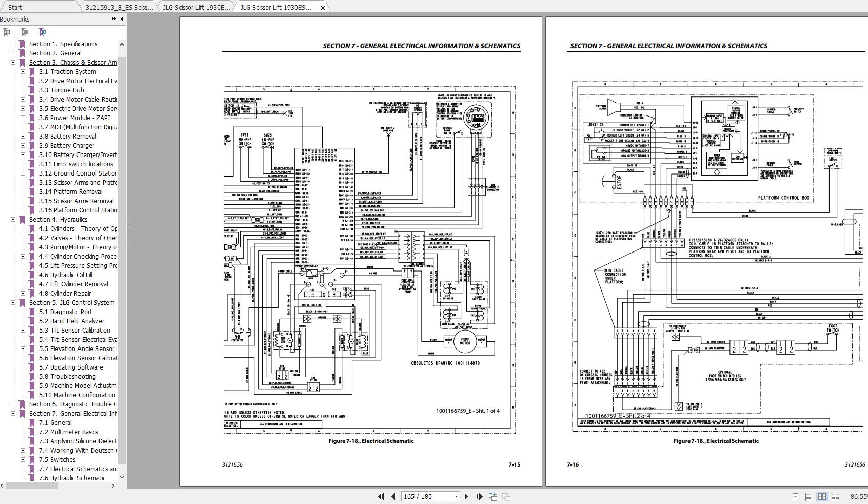This screenshot has height=504, width=868.
Task: Click the add new bookmark icon
Action: point(24,32)
